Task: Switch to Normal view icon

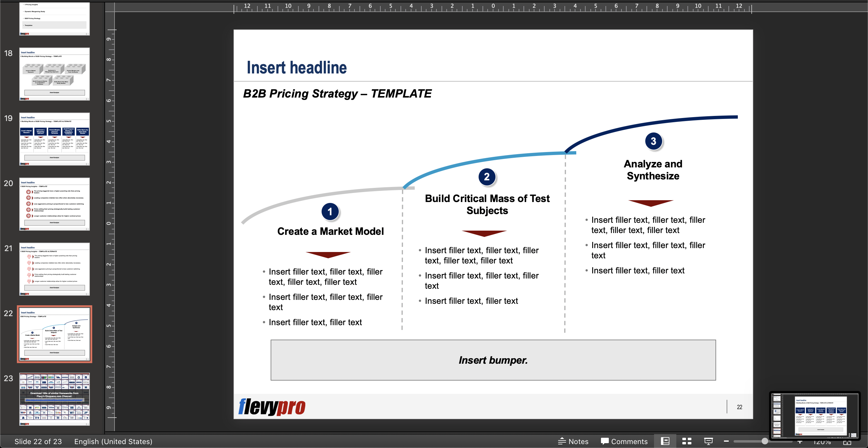Action: click(665, 441)
